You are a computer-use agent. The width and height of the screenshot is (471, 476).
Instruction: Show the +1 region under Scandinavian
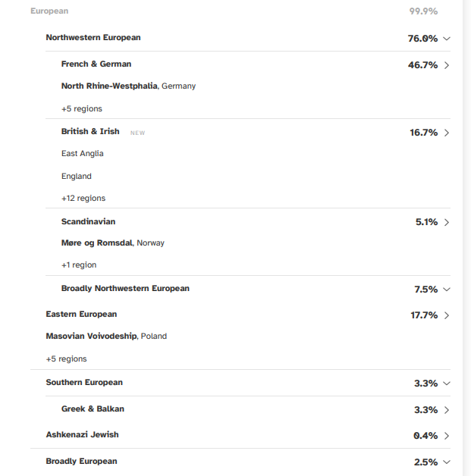point(79,265)
